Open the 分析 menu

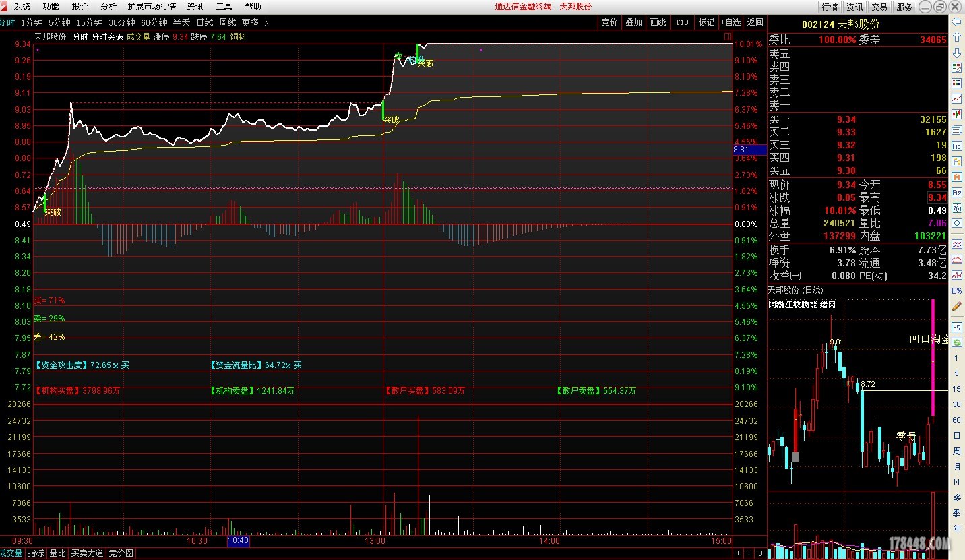[x=108, y=6]
